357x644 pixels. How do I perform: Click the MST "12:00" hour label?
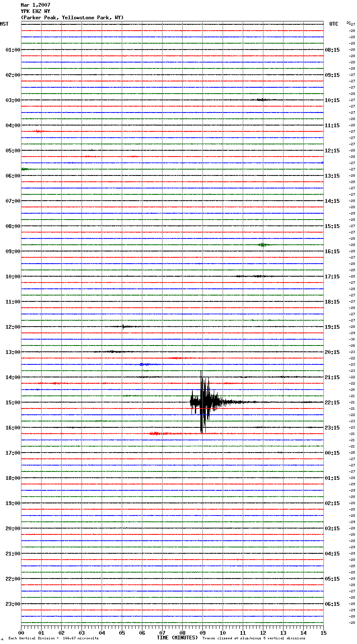(13, 327)
